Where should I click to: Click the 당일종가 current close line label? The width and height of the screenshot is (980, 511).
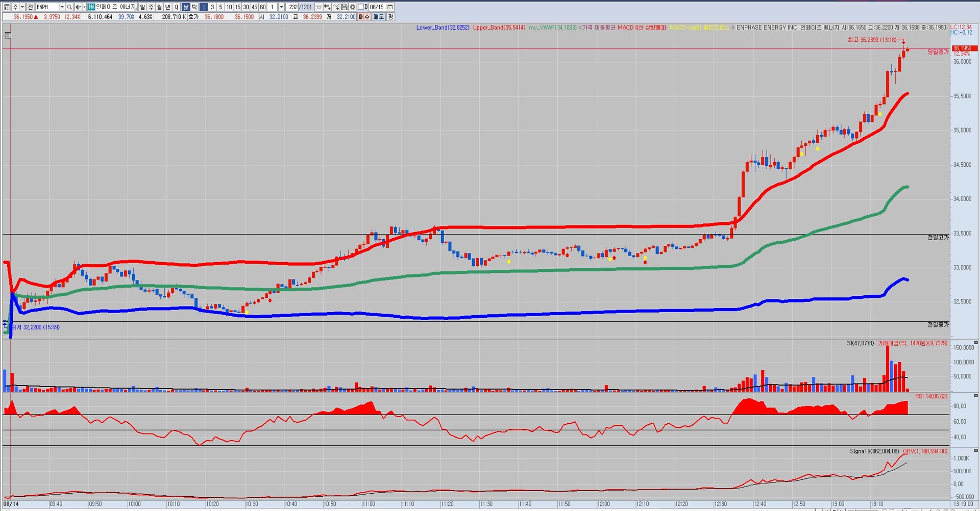point(938,52)
